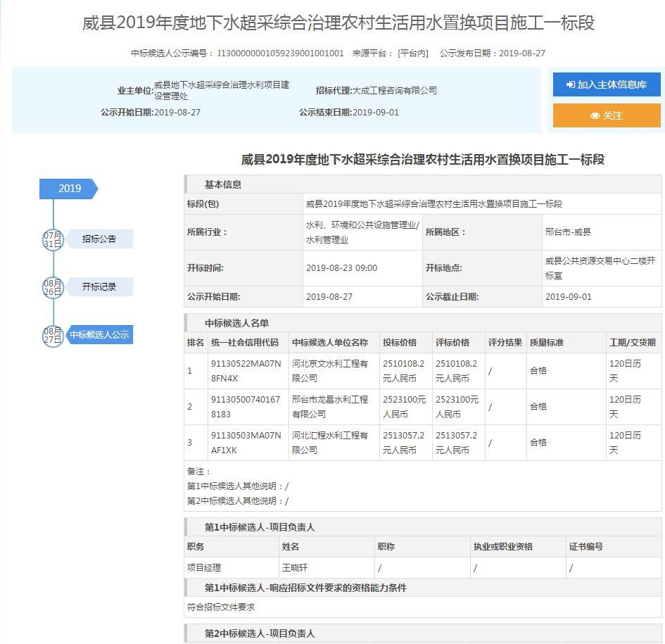
Task: Select the 2019 year tag in the timeline
Action: 69,189
